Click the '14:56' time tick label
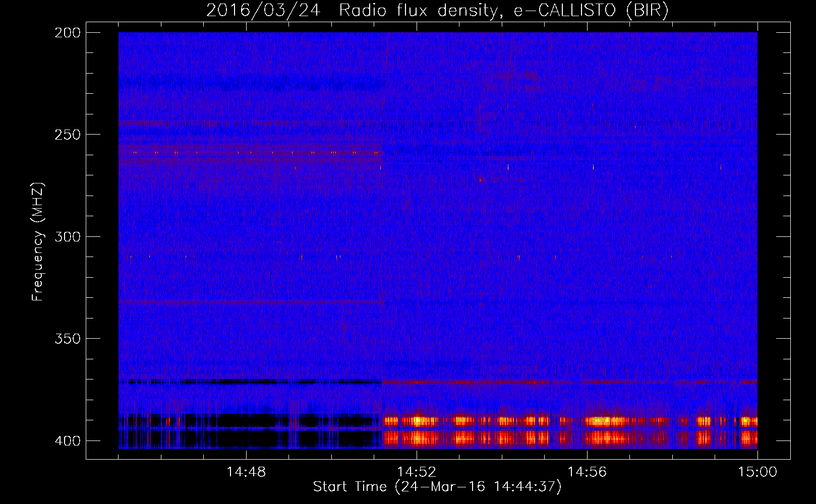 point(587,472)
